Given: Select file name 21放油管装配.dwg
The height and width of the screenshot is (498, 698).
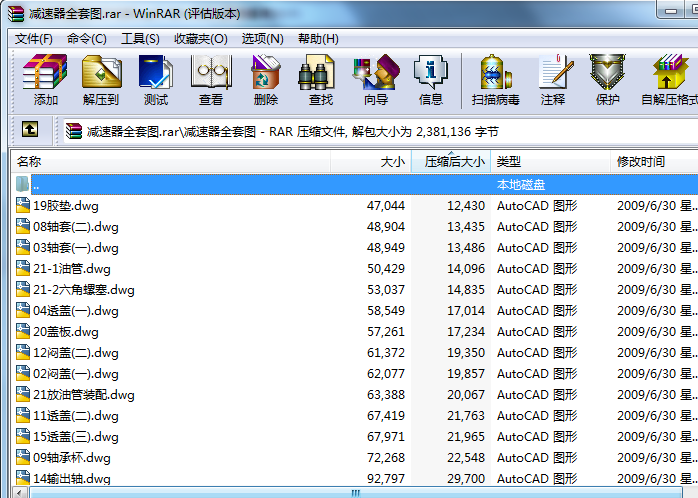Looking at the screenshot, I should (x=84, y=394).
